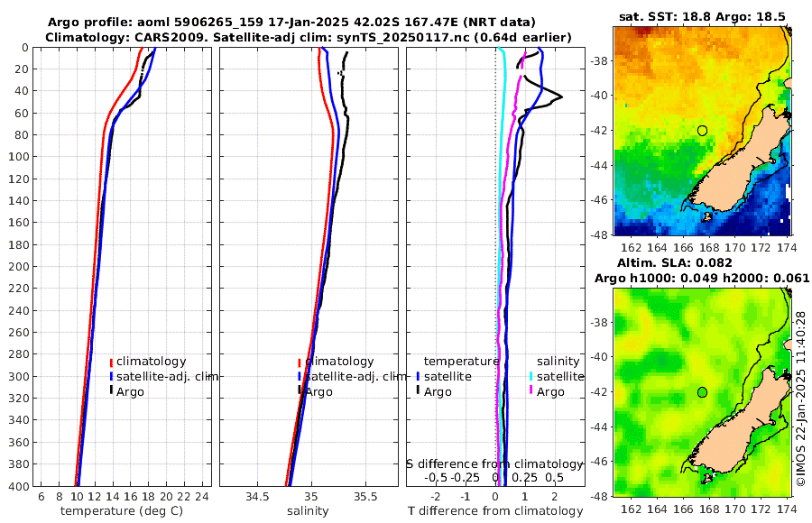The height and width of the screenshot is (523, 812).
Task: Click the 'T difference from climatology' axis label
Action: pos(495,511)
